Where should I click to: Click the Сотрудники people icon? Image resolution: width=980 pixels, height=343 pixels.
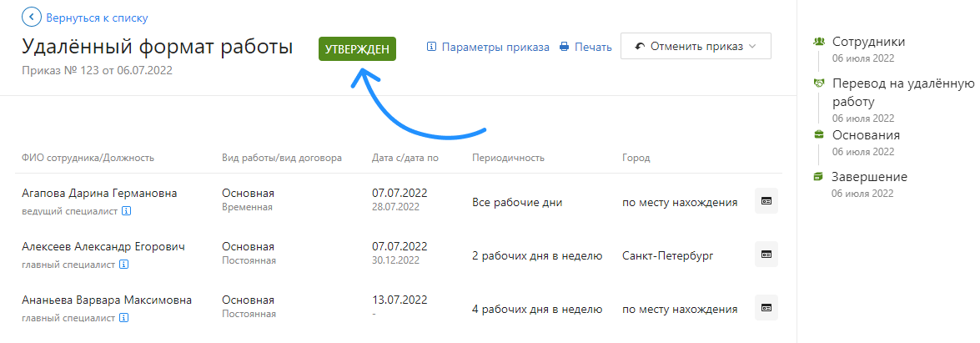pos(819,42)
